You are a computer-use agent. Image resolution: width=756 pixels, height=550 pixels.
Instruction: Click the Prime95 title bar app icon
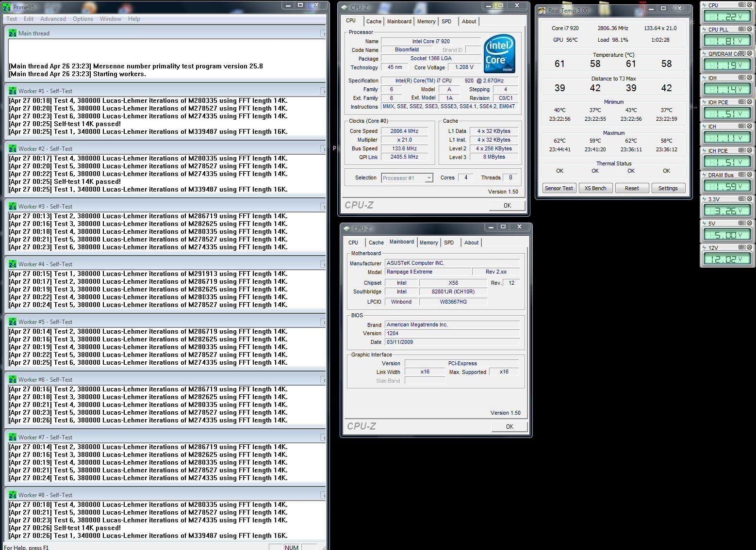coord(6,7)
